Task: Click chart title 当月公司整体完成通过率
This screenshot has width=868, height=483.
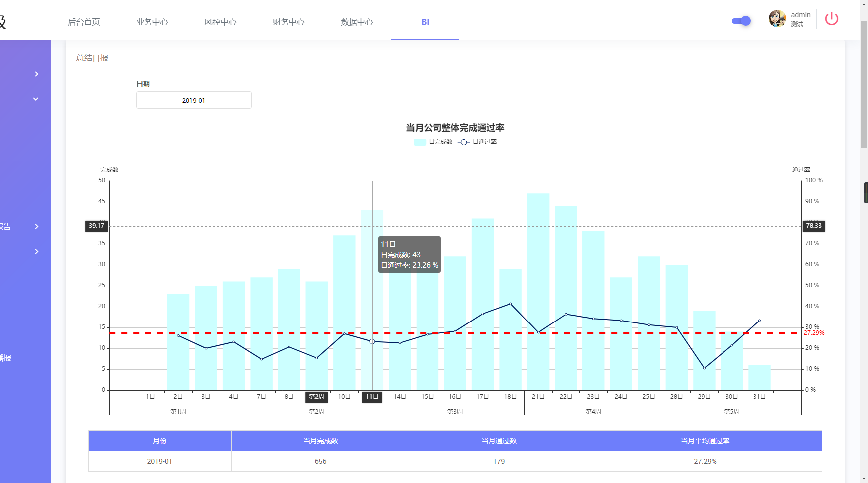Action: [455, 128]
